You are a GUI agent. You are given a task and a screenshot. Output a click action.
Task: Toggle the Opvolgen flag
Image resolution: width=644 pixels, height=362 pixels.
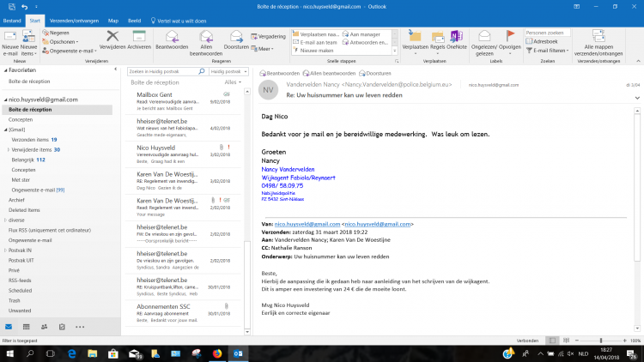[510, 39]
